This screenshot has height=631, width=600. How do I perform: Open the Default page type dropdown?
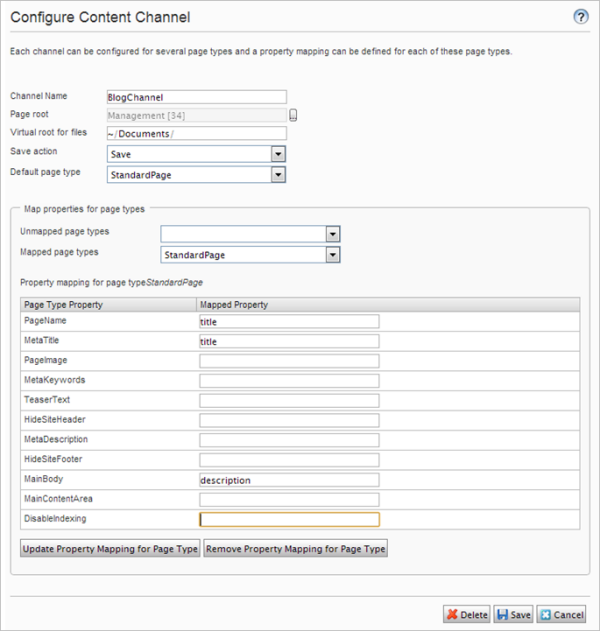point(279,174)
